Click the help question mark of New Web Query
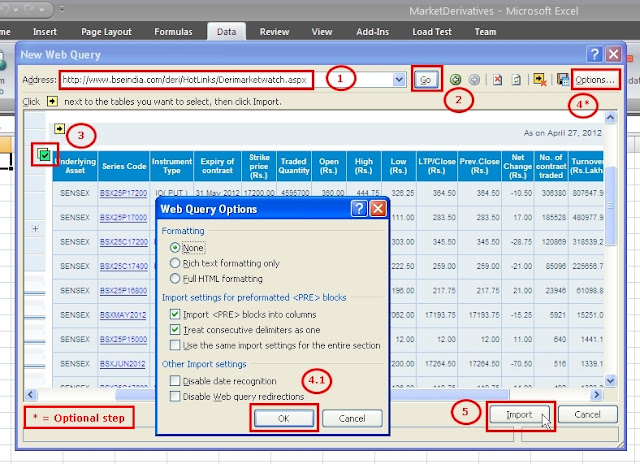The image size is (640, 464). [594, 54]
